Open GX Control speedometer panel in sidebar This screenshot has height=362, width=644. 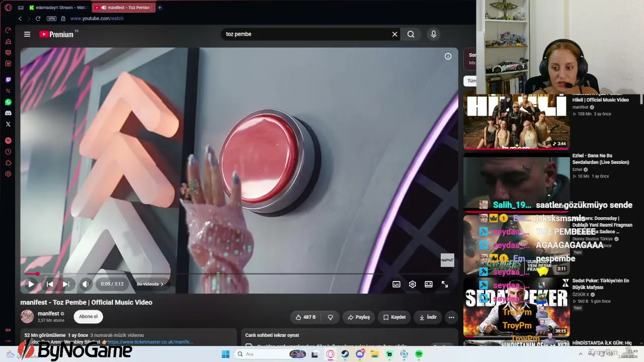8,30
